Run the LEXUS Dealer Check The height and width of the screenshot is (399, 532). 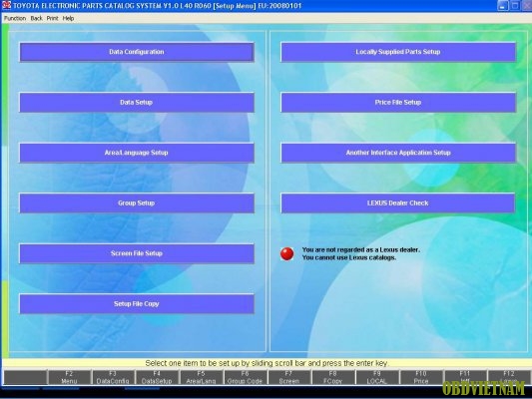coord(398,203)
